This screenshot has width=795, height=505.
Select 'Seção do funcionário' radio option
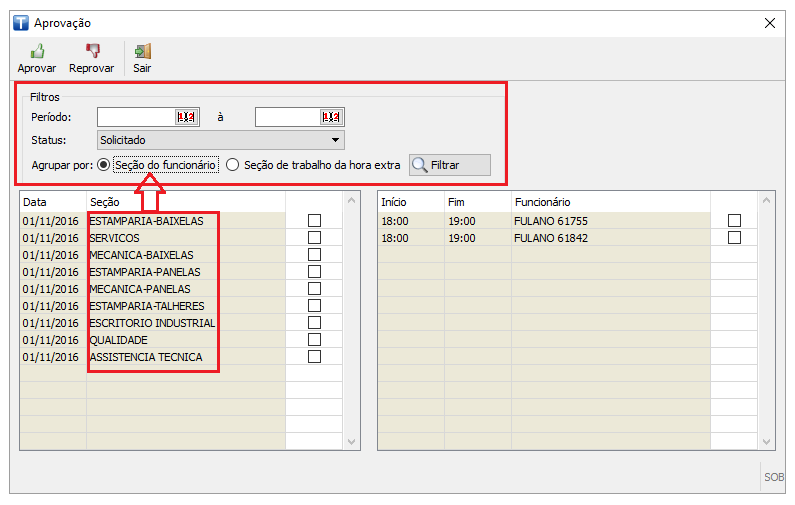point(104,165)
